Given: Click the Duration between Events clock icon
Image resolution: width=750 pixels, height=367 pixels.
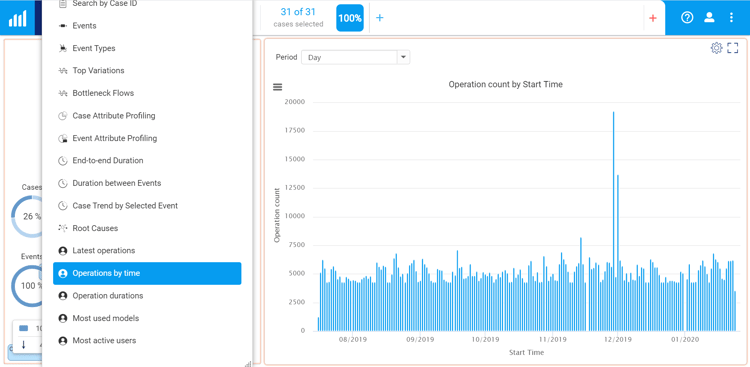Looking at the screenshot, I should [x=62, y=183].
